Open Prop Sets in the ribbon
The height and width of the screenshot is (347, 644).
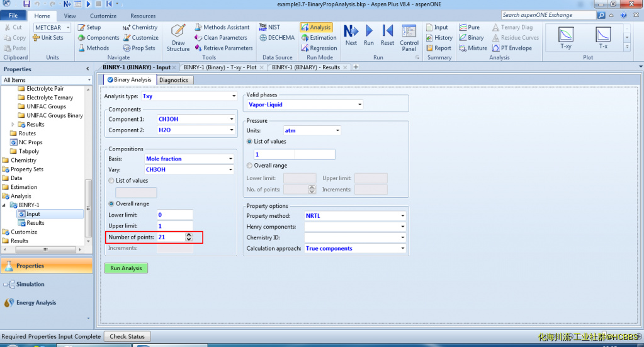(x=139, y=48)
